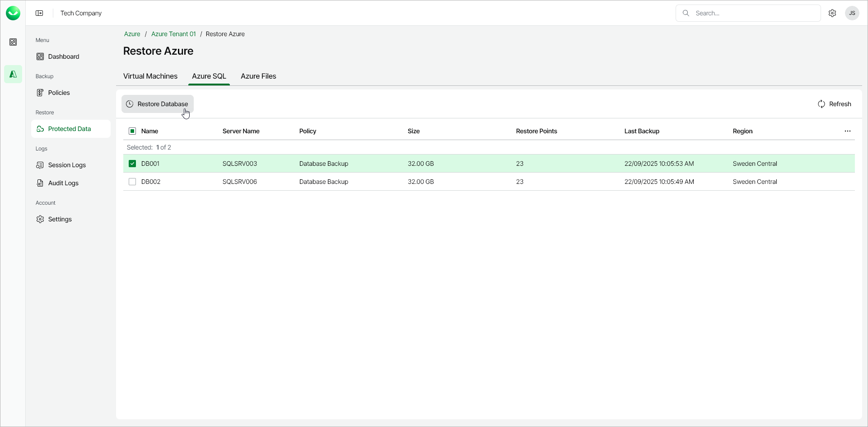Screen dimensions: 868x427
Task: Click the green company logo in the corner
Action: [13, 13]
